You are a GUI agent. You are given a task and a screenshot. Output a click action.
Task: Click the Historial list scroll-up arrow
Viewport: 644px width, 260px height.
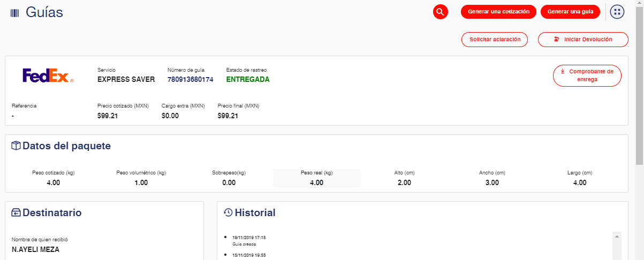coord(617,236)
